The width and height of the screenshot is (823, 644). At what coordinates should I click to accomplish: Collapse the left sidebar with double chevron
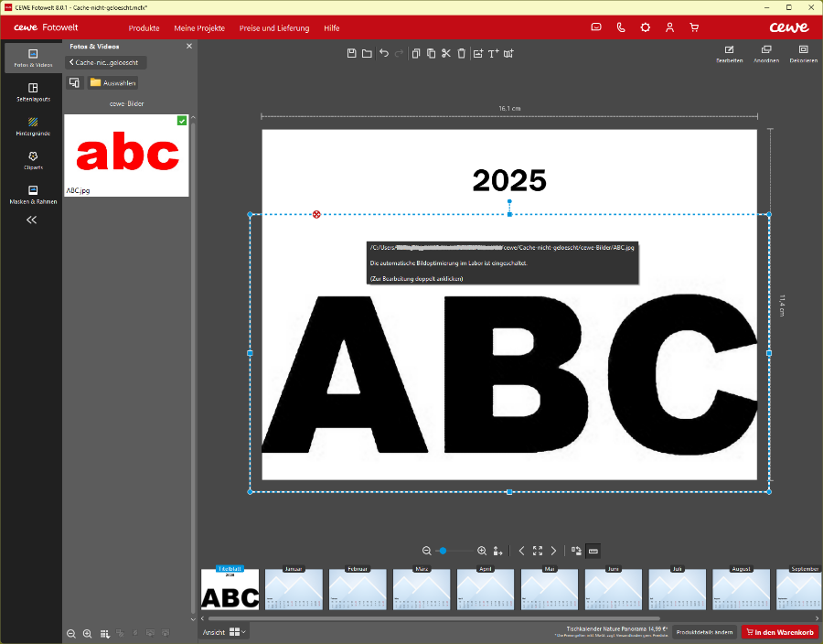click(x=31, y=220)
